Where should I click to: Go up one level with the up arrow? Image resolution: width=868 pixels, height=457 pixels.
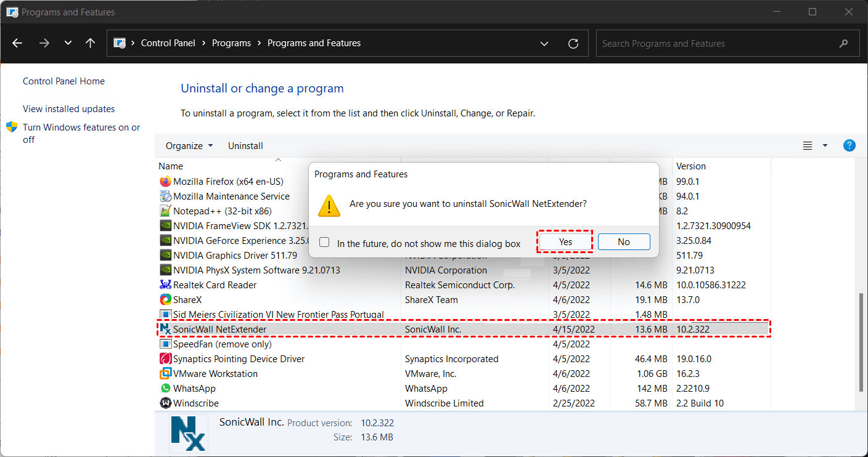(x=90, y=43)
